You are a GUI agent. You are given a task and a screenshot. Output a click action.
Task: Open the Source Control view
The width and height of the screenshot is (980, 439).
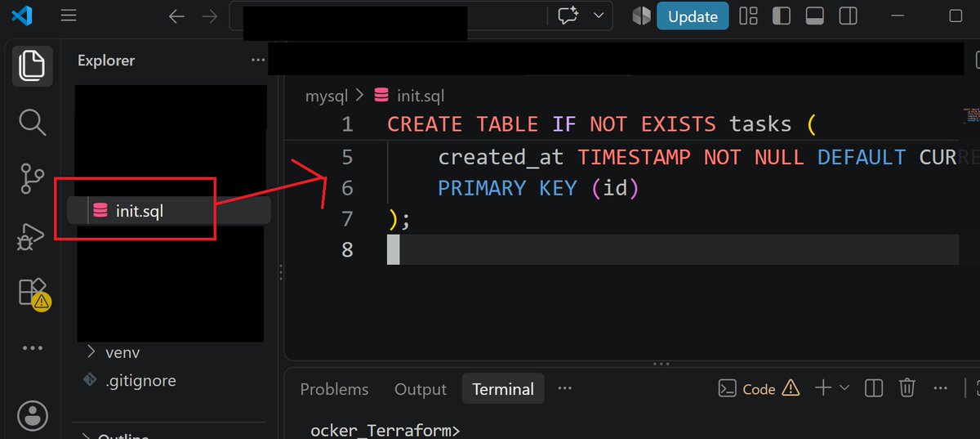[x=32, y=179]
